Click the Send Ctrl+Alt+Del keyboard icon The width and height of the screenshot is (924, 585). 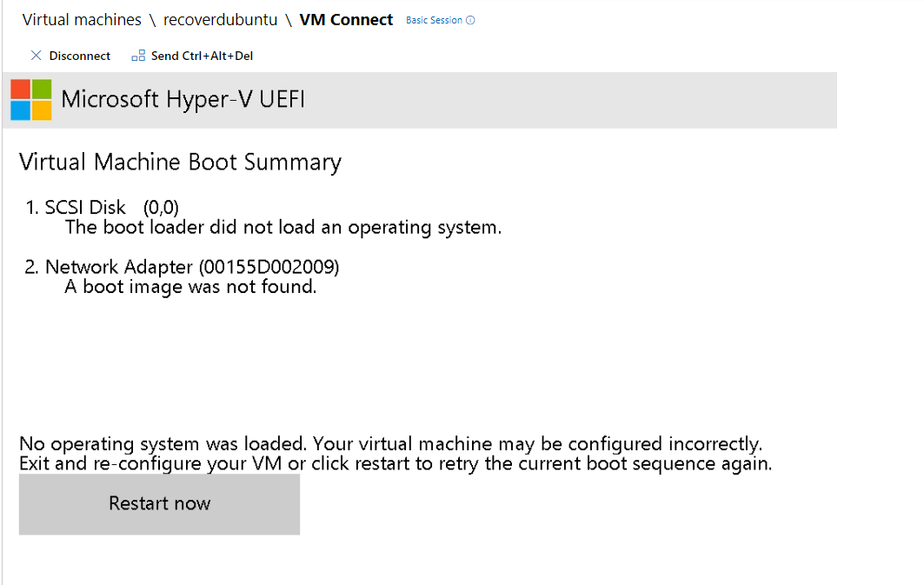137,55
